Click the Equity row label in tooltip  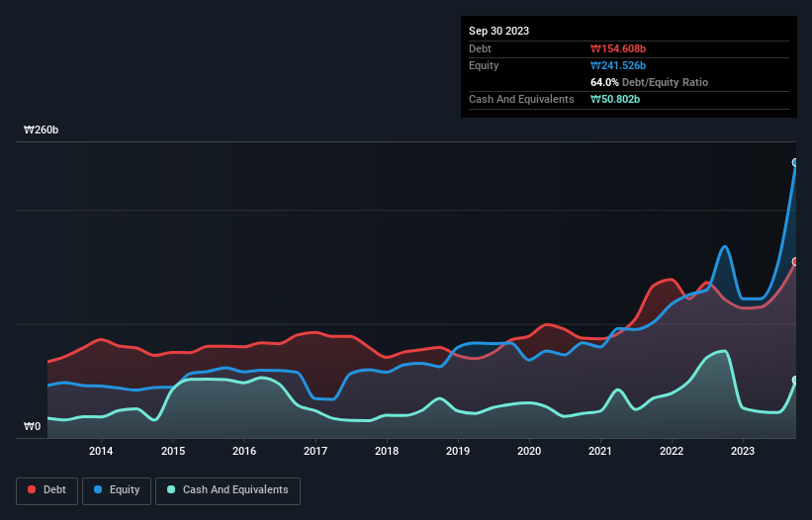(484, 65)
